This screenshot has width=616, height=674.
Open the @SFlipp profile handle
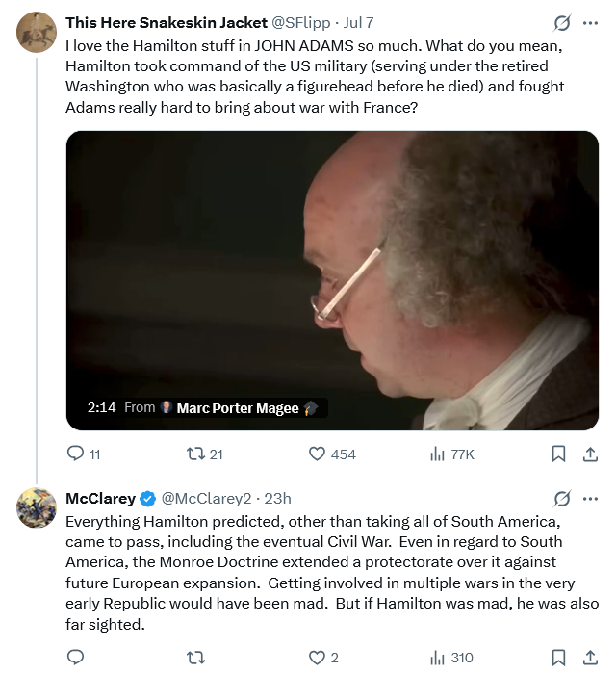click(x=301, y=23)
